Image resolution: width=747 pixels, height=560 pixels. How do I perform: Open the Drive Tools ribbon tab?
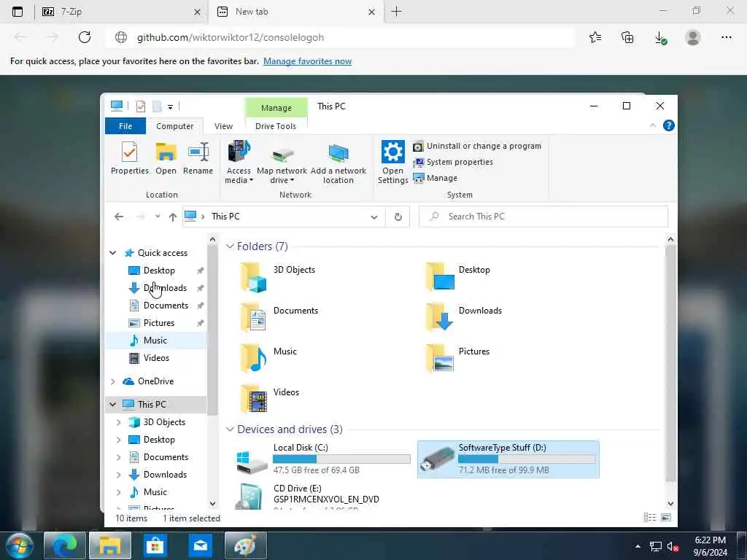click(x=275, y=126)
